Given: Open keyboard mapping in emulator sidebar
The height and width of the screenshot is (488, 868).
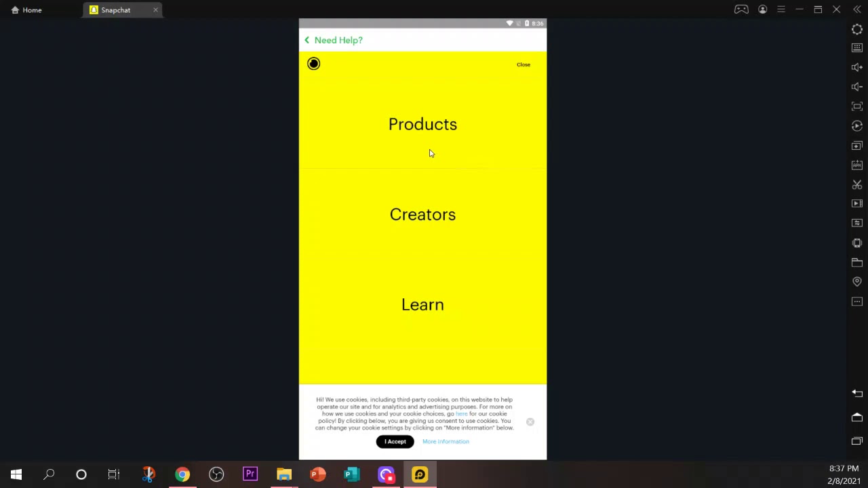Looking at the screenshot, I should [x=857, y=47].
